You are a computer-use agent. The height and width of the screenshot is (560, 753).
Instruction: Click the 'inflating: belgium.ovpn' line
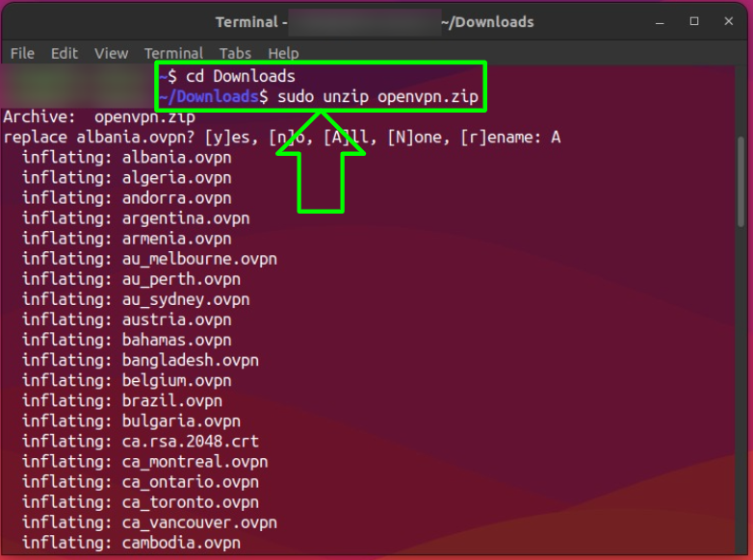(x=127, y=380)
